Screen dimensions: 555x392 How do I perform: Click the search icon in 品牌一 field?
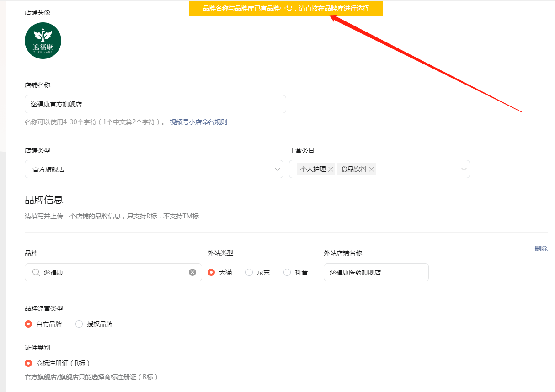click(36, 272)
